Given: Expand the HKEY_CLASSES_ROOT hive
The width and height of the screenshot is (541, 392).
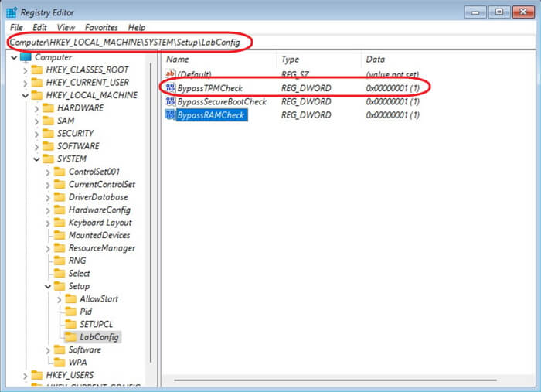Looking at the screenshot, I should 26,70.
